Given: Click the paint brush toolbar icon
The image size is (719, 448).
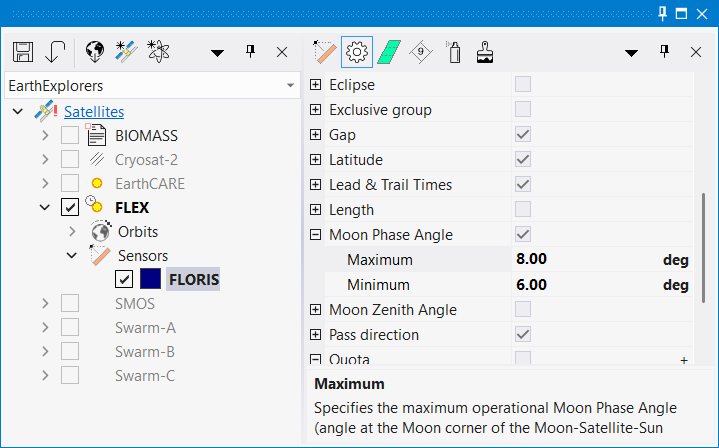Looking at the screenshot, I should pos(485,52).
